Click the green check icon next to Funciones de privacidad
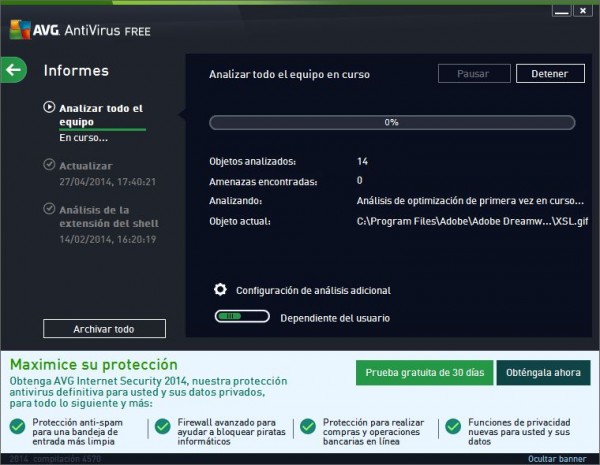Image resolution: width=600 pixels, height=465 pixels. click(453, 426)
